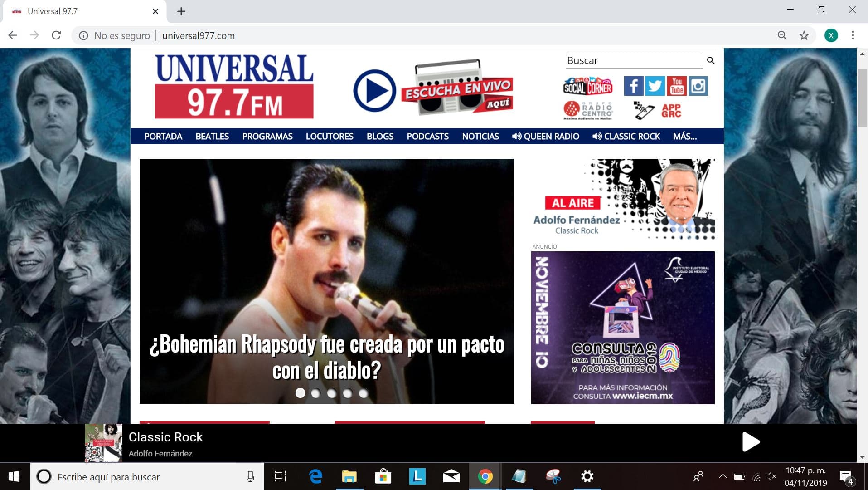The width and height of the screenshot is (868, 490).
Task: Open the BEATLES menu item
Action: click(x=212, y=136)
